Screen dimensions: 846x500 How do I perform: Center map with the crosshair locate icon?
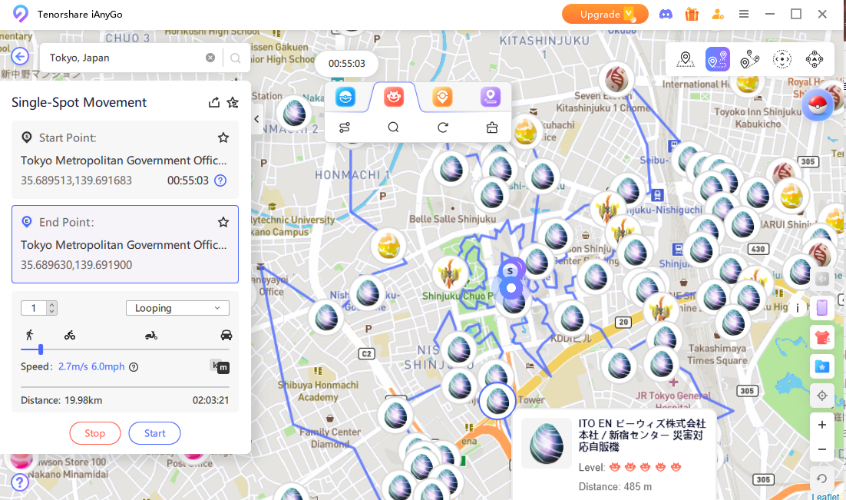click(x=822, y=396)
